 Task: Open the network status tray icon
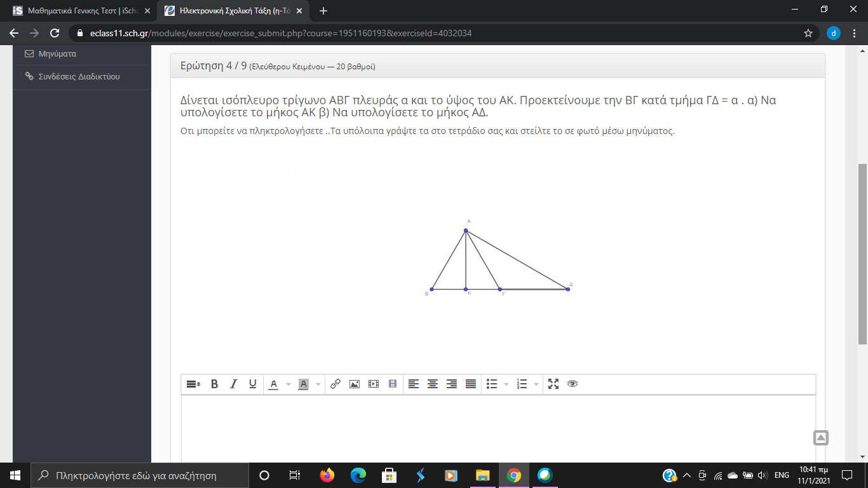tap(718, 475)
